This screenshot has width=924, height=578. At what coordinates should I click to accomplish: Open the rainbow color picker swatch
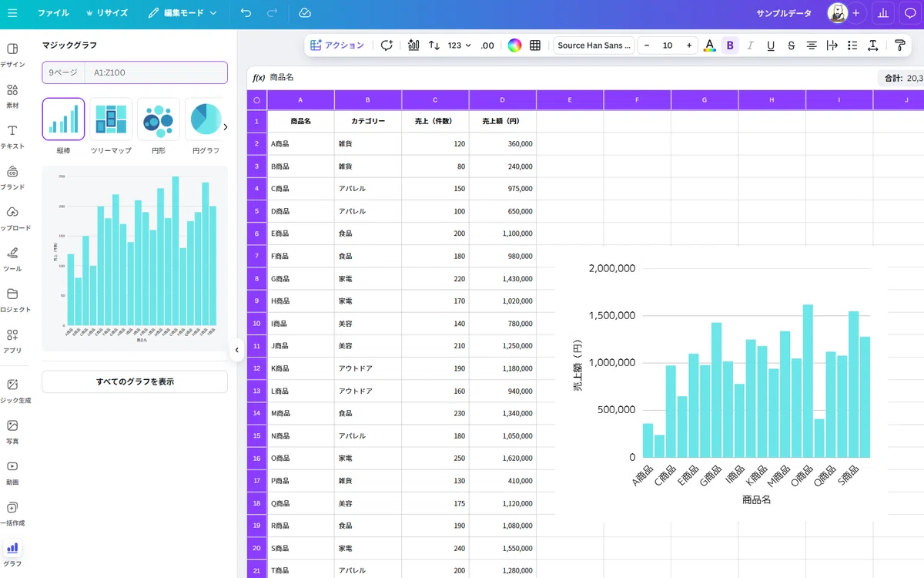coord(514,45)
